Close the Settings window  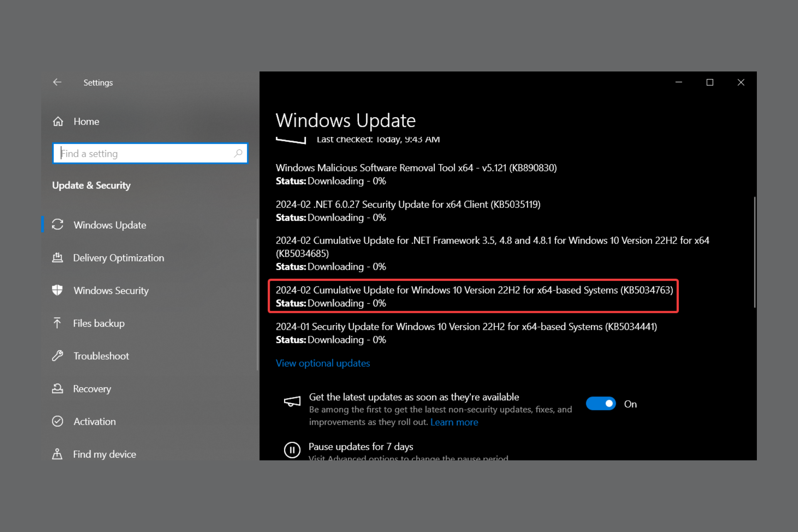click(x=741, y=82)
